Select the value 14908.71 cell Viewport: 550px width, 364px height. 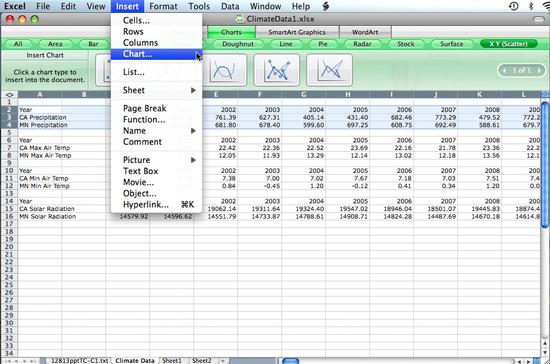347,217
